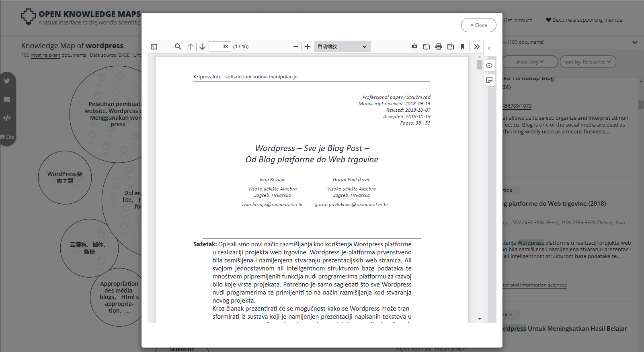Open the zoom level dropdown
This screenshot has height=352, width=644.
(342, 47)
